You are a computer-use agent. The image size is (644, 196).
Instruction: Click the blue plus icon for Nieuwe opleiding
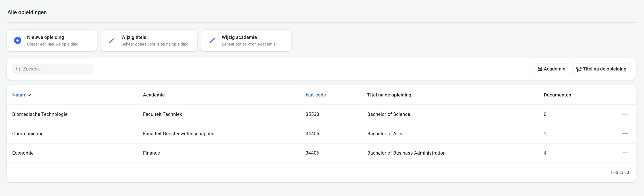pos(17,40)
